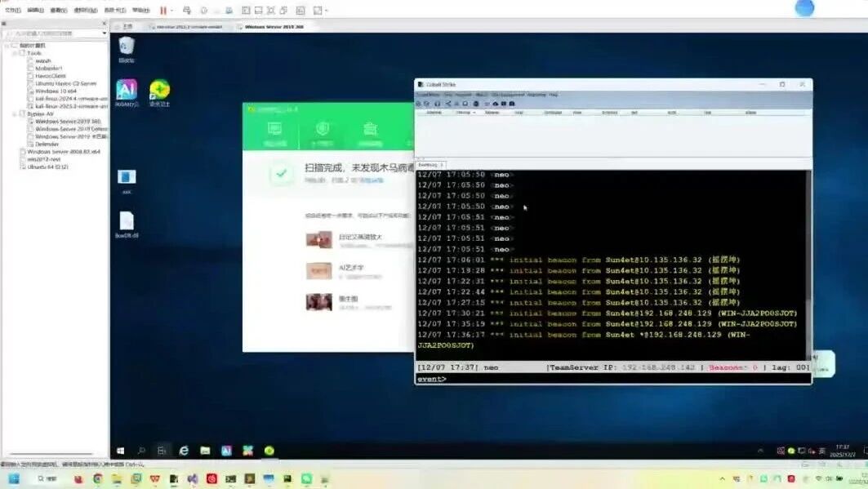This screenshot has height=489, width=868.
Task: Open File Explorer on the guest taskbar
Action: [x=205, y=451]
